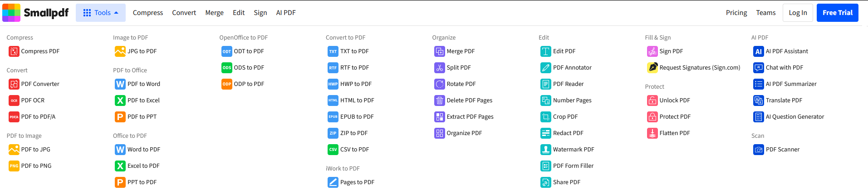
Task: Select the Watermark PDF stamp icon
Action: (546, 150)
